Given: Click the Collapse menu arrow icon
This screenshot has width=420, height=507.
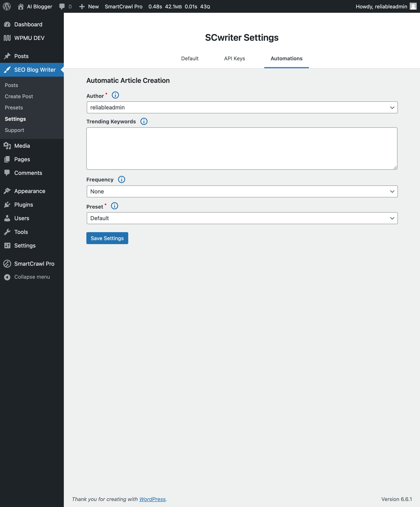Looking at the screenshot, I should click(7, 277).
